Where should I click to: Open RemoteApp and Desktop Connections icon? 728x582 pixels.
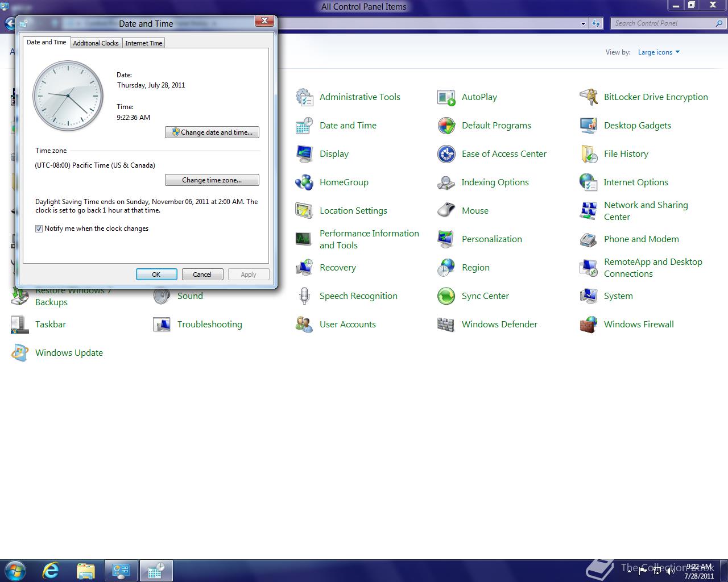coord(589,268)
